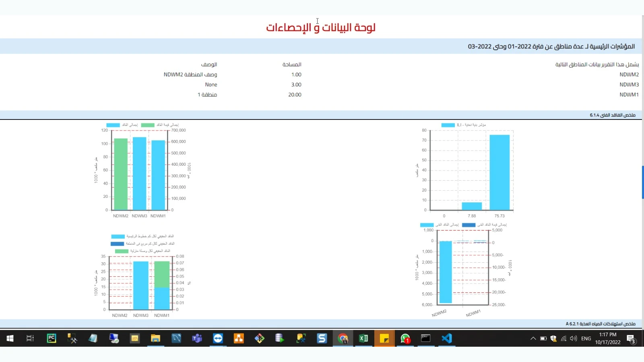Toggle the light blue إجمالى الفاقد الفنى legend
The height and width of the screenshot is (362, 644).
[x=440, y=225]
